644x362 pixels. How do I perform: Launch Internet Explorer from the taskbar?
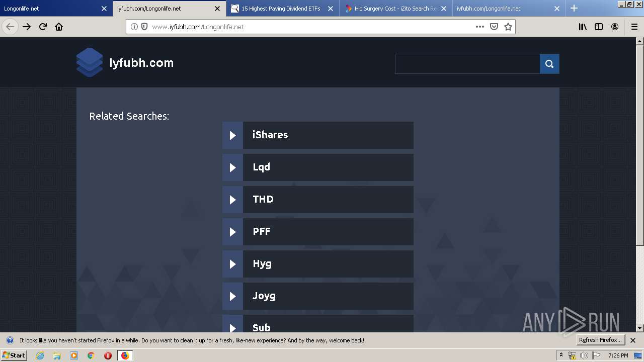click(40, 355)
